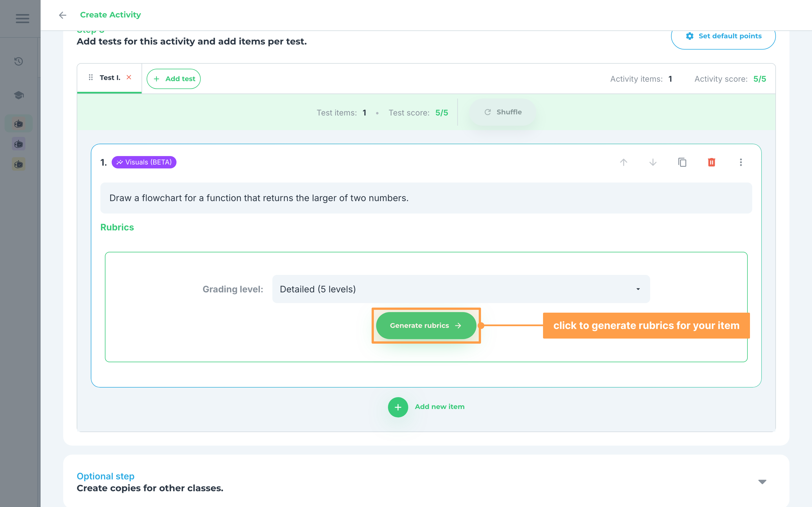Open the Grading level dropdown

[461, 289]
